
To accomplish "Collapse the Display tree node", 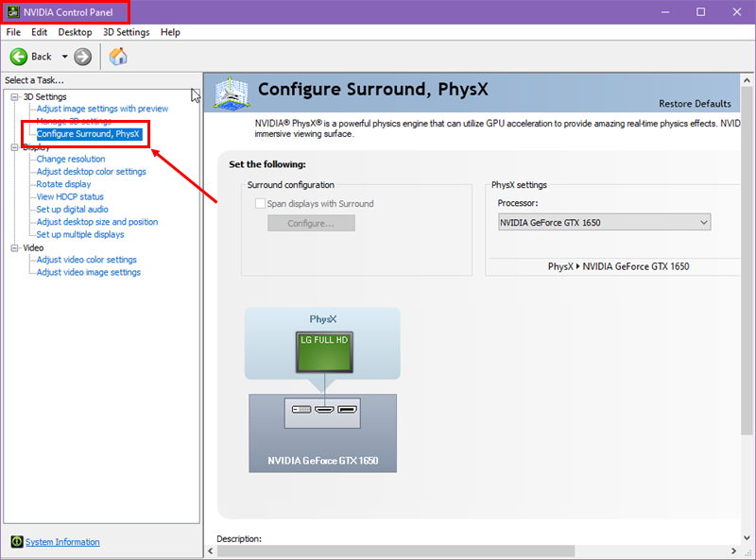I will pyautogui.click(x=14, y=147).
